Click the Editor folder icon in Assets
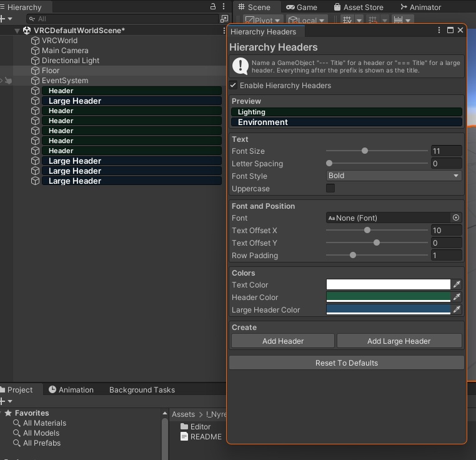This screenshot has height=460, width=476. (x=184, y=426)
